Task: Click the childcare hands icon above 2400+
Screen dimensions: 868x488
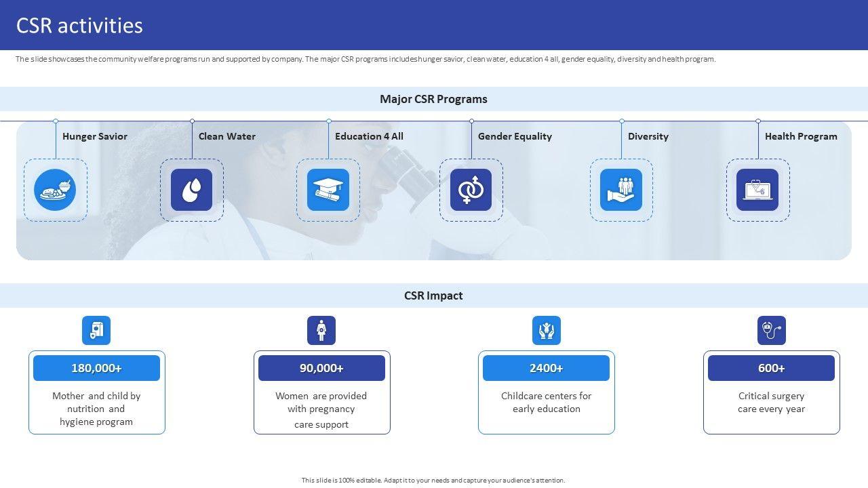Action: (x=547, y=331)
